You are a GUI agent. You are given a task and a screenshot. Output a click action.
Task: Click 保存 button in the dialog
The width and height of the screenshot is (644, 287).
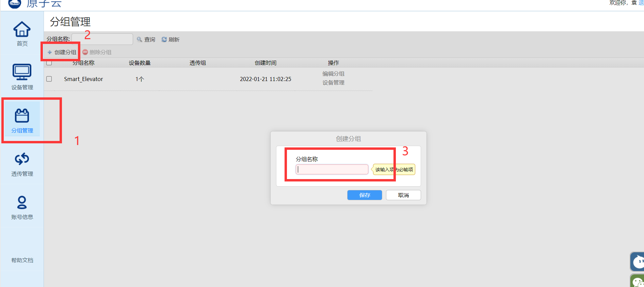coord(365,195)
